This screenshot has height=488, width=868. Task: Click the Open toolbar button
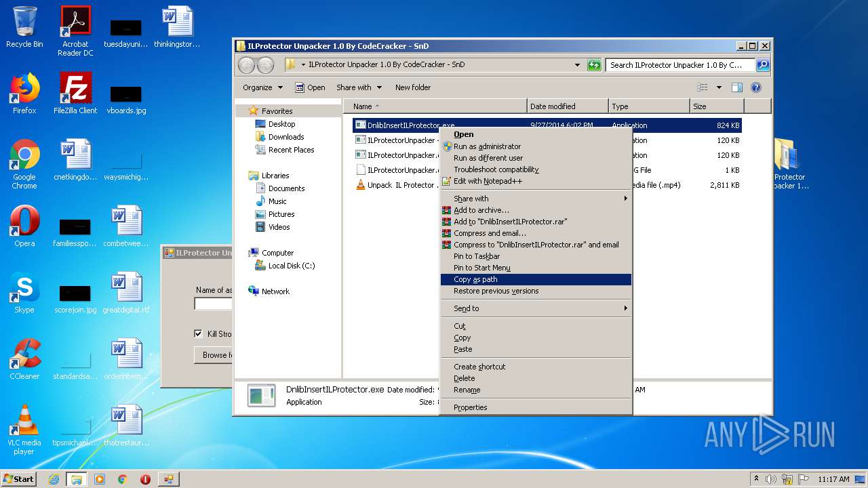pyautogui.click(x=310, y=87)
